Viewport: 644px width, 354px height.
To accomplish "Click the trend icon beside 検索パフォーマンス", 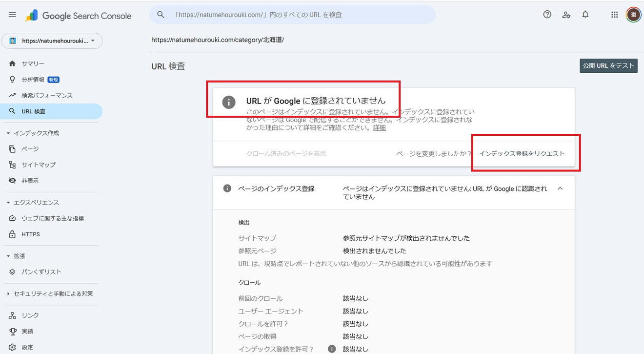I will [12, 95].
